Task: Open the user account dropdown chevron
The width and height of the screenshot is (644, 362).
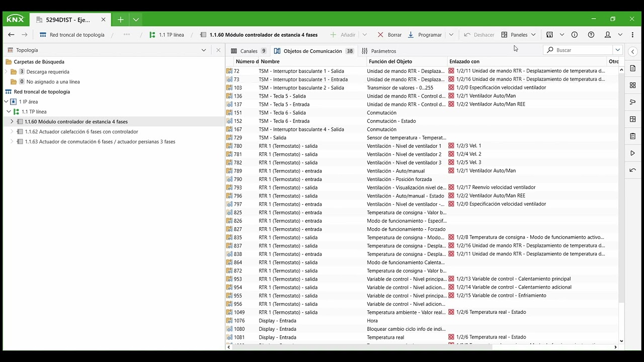Action: [x=620, y=35]
